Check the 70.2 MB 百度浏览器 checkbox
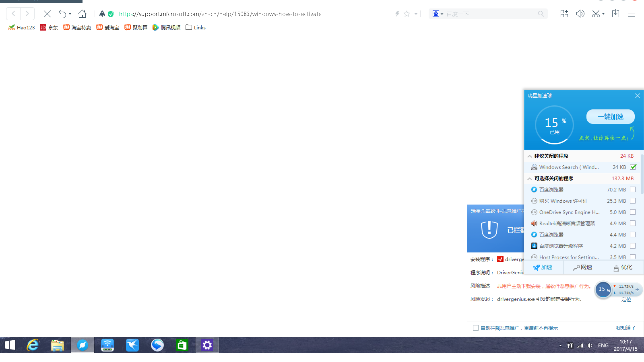Viewport: 644px width, 362px height. 633,189
